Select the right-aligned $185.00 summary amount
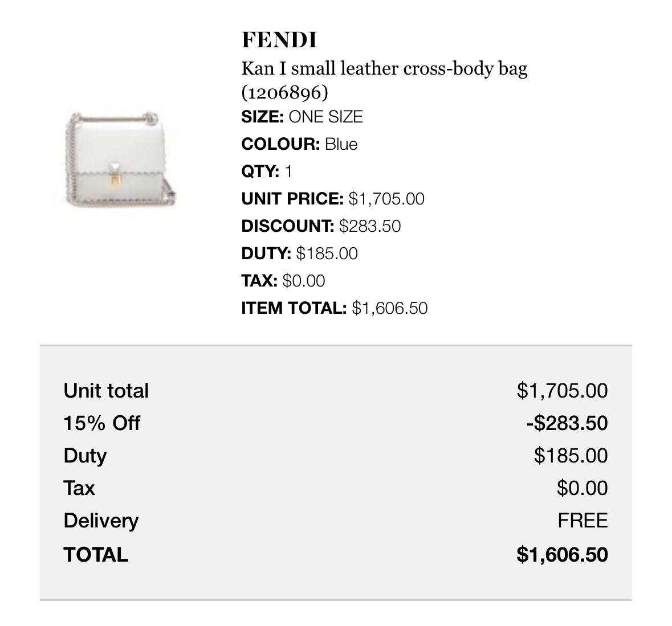The width and height of the screenshot is (672, 626). (x=571, y=456)
